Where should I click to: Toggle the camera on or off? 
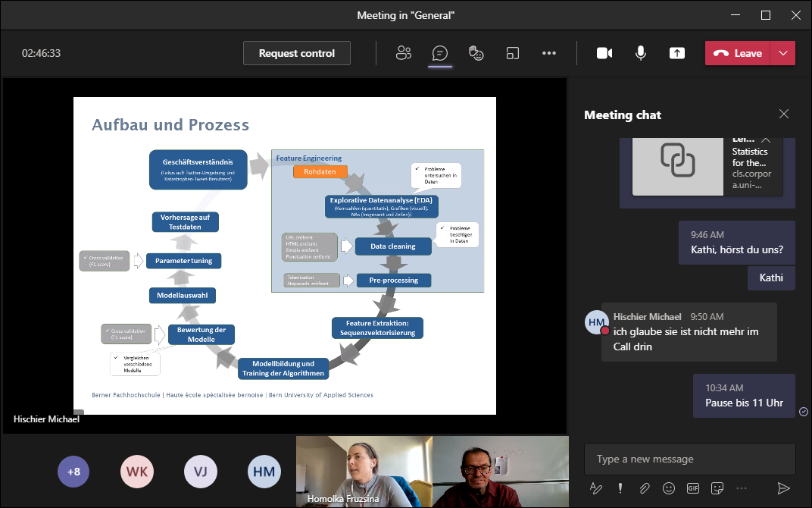pos(604,53)
